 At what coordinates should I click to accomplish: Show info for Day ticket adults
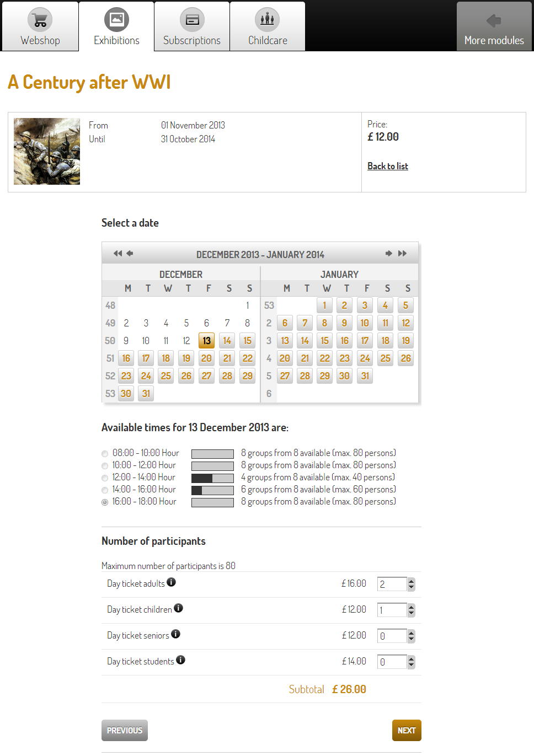(172, 582)
